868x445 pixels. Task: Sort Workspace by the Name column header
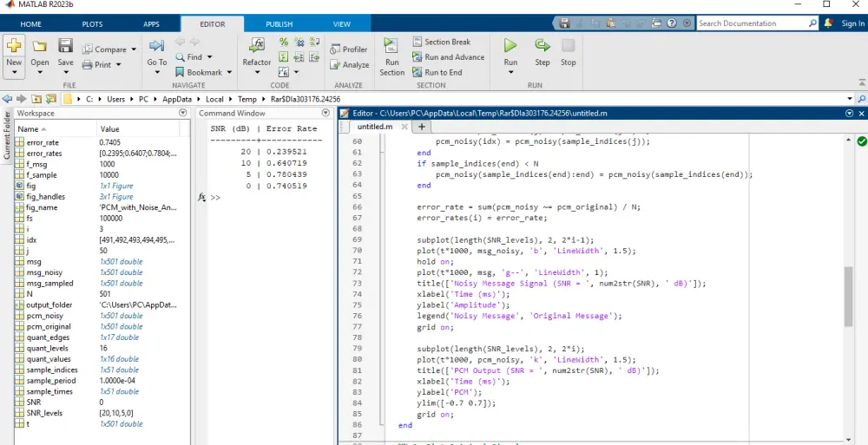pyautogui.click(x=56, y=129)
